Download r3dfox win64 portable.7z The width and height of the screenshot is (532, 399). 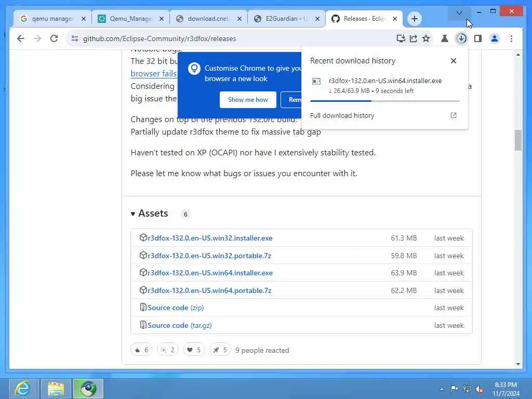point(209,290)
